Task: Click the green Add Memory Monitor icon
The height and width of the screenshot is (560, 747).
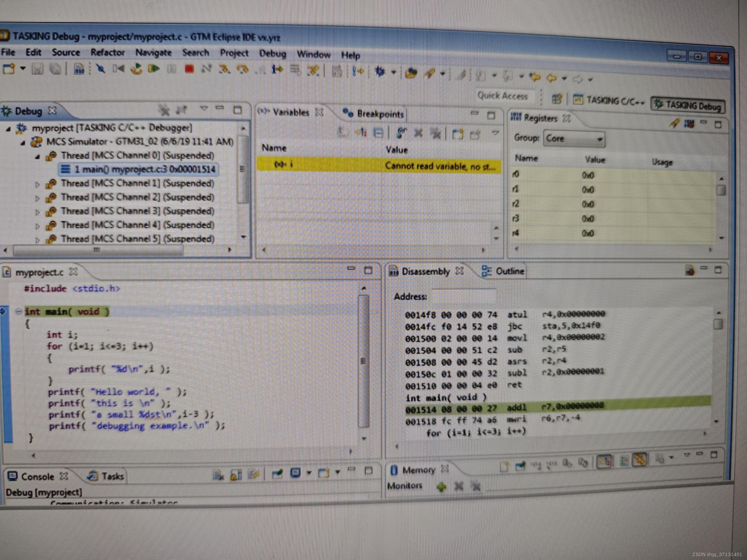Action: click(x=441, y=487)
